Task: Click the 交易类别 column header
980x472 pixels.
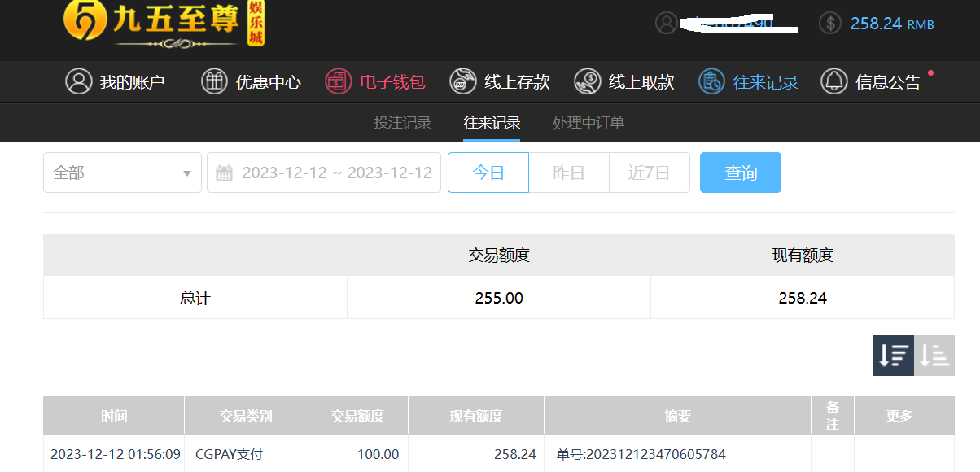Action: coord(246,415)
